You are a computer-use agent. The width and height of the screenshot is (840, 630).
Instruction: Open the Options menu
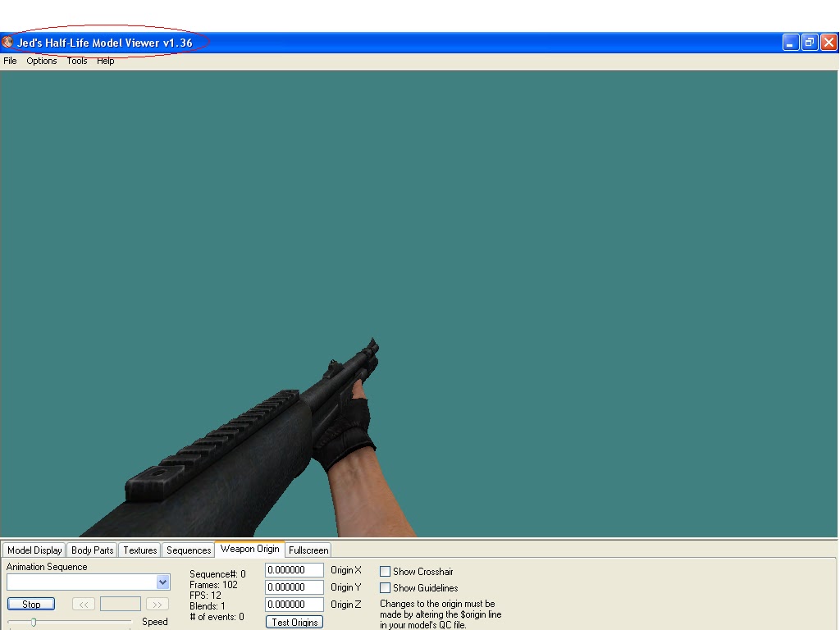click(x=41, y=61)
